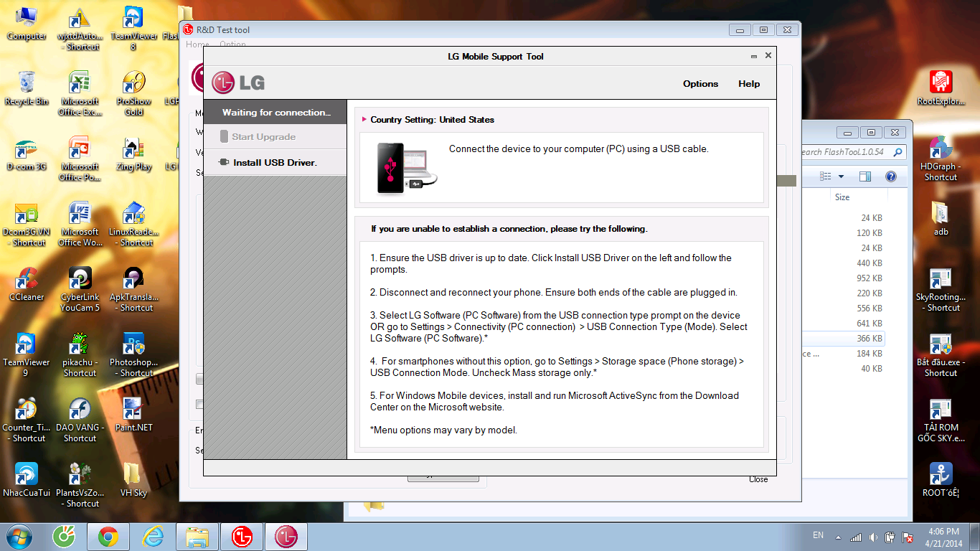Select the HDGraph shortcut icon
Screen dimensions: 980x551
pyautogui.click(x=941, y=159)
